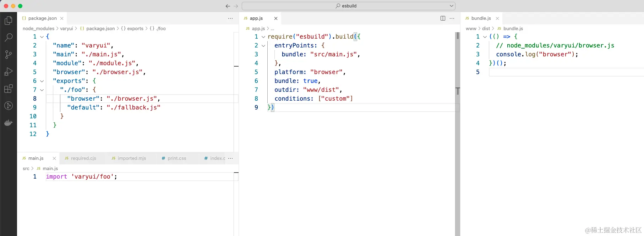The width and height of the screenshot is (644, 236).
Task: Open the Explorer view in activity bar
Action: click(9, 21)
